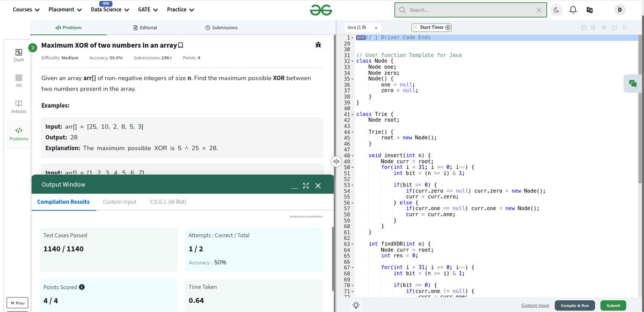Collapse the findXOR method at line 63
The height and width of the screenshot is (312, 644).
click(x=353, y=244)
